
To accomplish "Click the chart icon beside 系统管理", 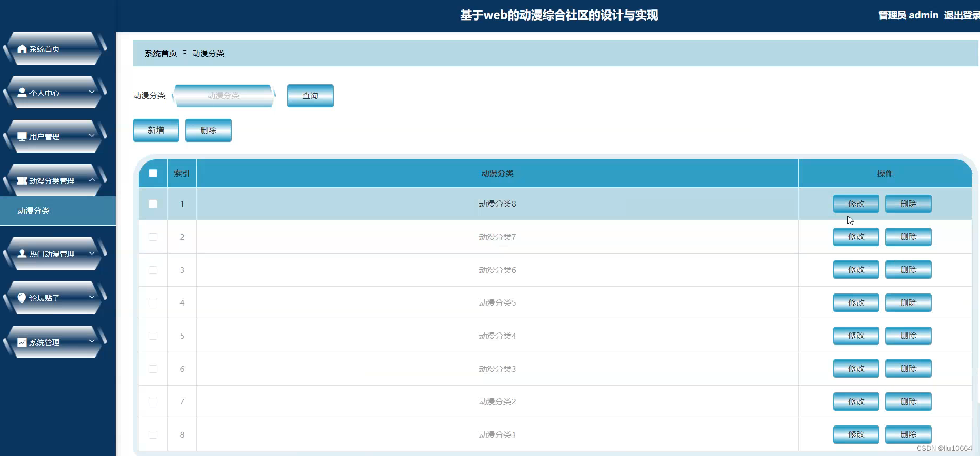I will (x=22, y=342).
